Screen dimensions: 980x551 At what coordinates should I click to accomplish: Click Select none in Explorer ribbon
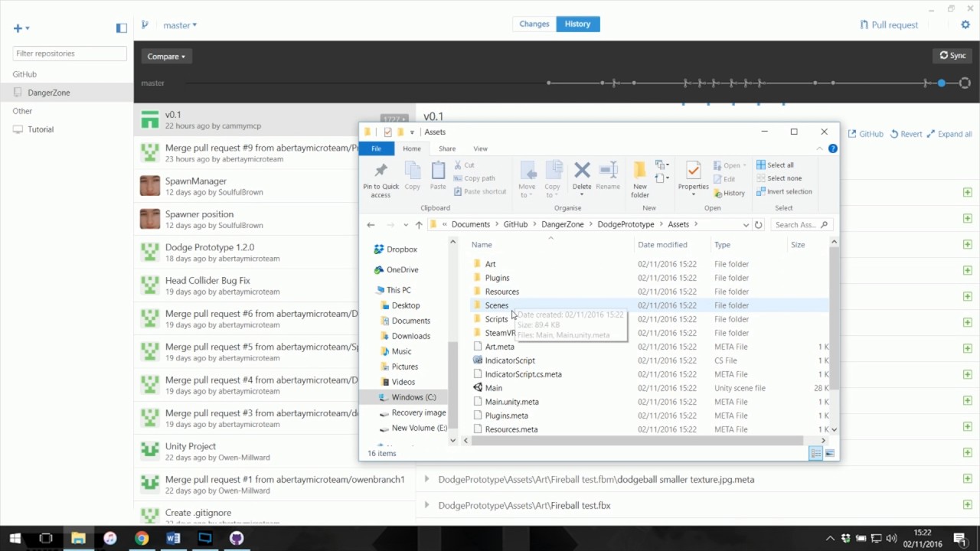click(x=779, y=178)
